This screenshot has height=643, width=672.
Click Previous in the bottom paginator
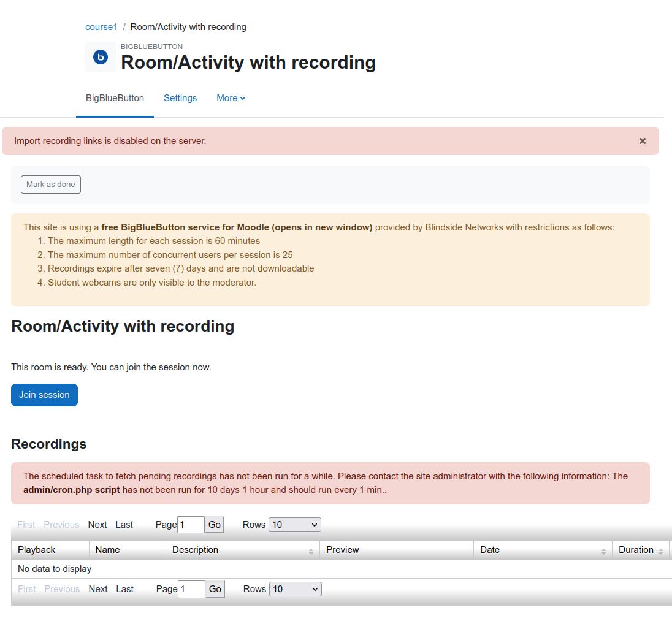pos(62,589)
